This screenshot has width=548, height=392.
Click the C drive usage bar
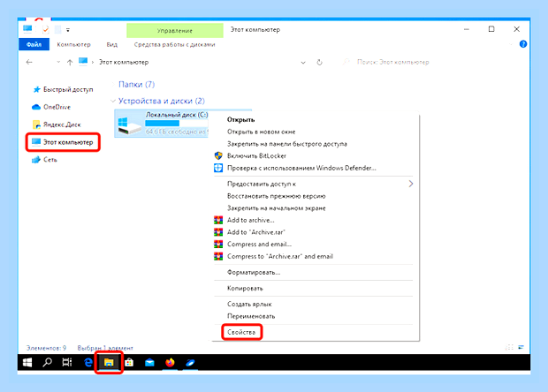[177, 124]
